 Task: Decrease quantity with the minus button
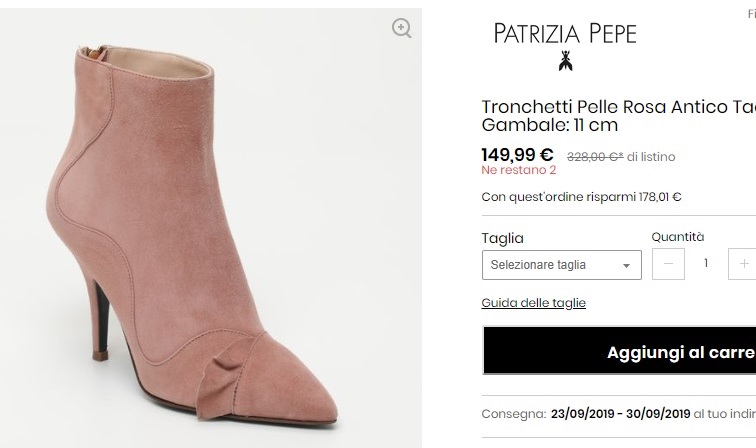pyautogui.click(x=668, y=264)
